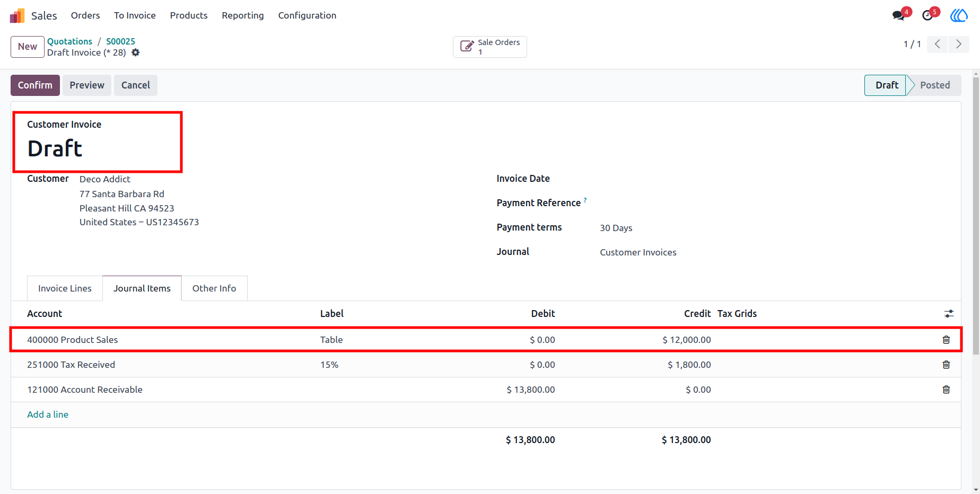Viewport: 980px width, 494px height.
Task: Switch to the Journal Items tab
Action: [142, 288]
